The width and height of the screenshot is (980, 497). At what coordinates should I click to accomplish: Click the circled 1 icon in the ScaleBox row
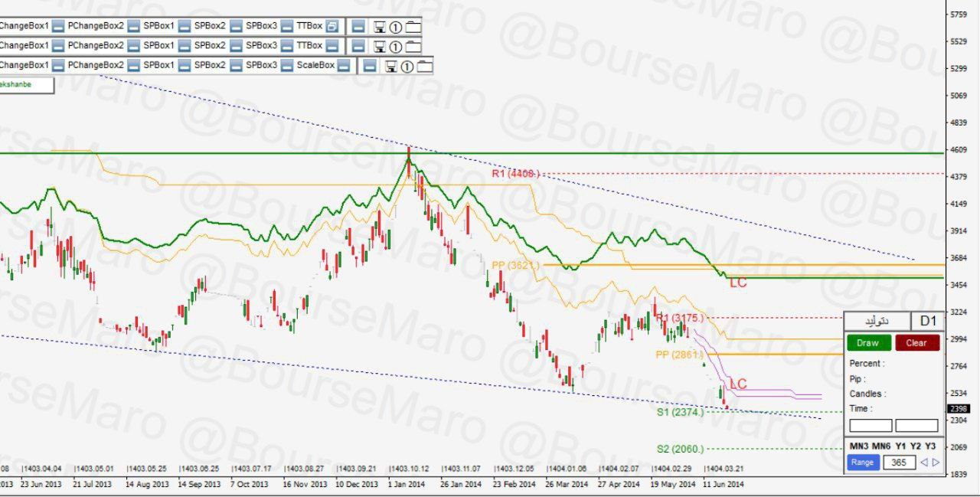click(407, 67)
